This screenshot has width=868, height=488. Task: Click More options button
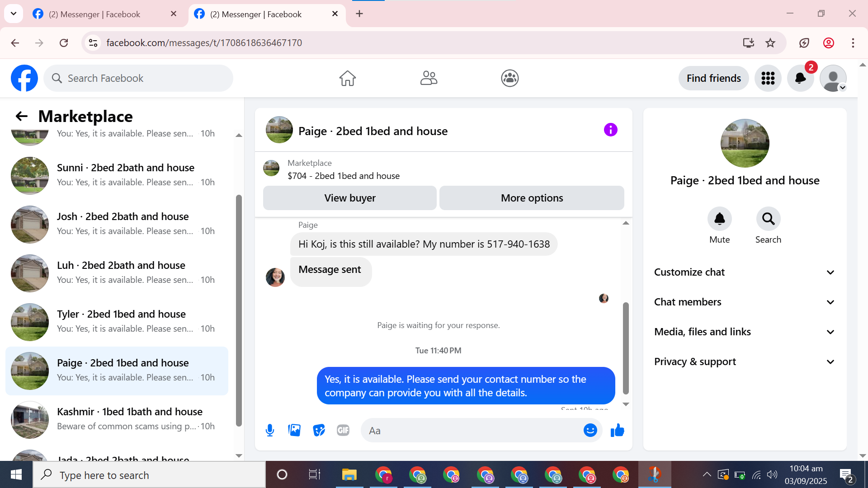click(532, 198)
